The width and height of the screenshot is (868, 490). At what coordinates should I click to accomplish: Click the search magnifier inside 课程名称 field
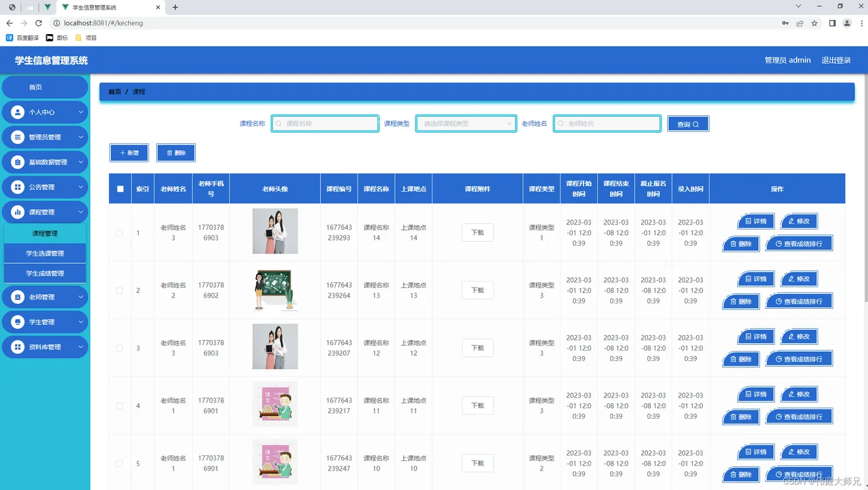coord(279,124)
